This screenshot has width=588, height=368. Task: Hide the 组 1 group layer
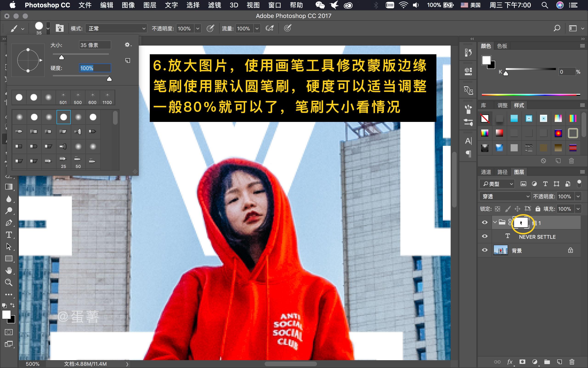pyautogui.click(x=485, y=222)
